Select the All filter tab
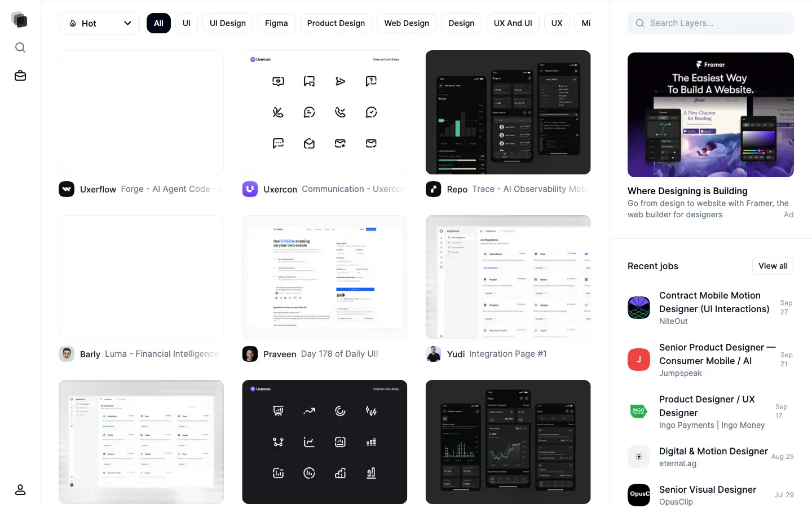This screenshot has width=812, height=508. point(158,23)
